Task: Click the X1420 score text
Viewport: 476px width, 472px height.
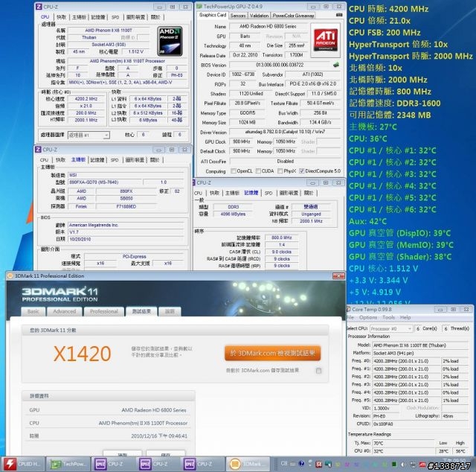Action: 83,354
